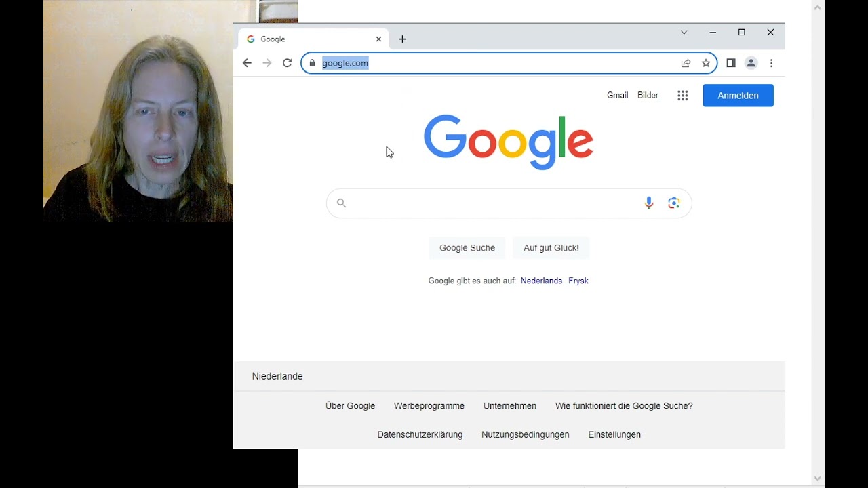This screenshot has width=868, height=488.
Task: Open Wie funktioniert die Google Suche?
Action: pos(624,406)
